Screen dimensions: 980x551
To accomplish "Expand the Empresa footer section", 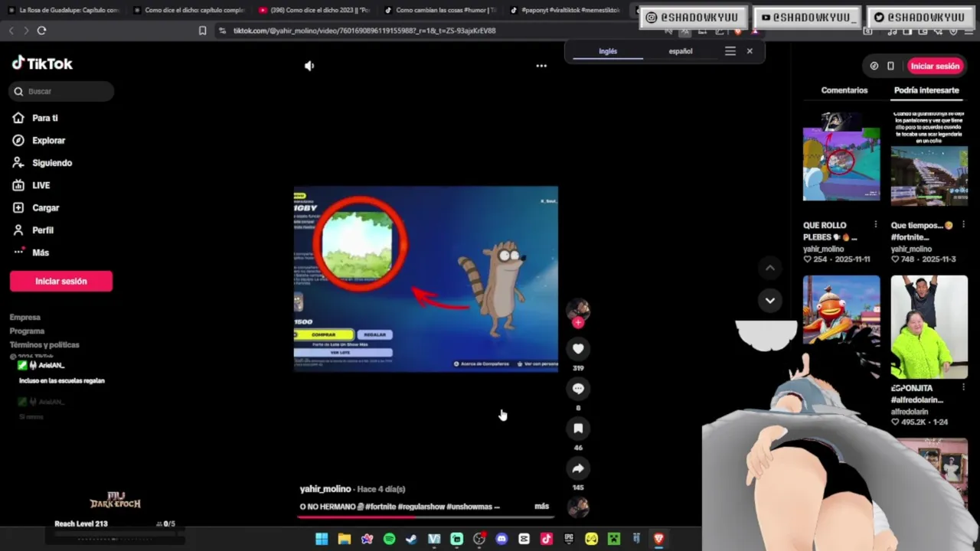I will [25, 317].
